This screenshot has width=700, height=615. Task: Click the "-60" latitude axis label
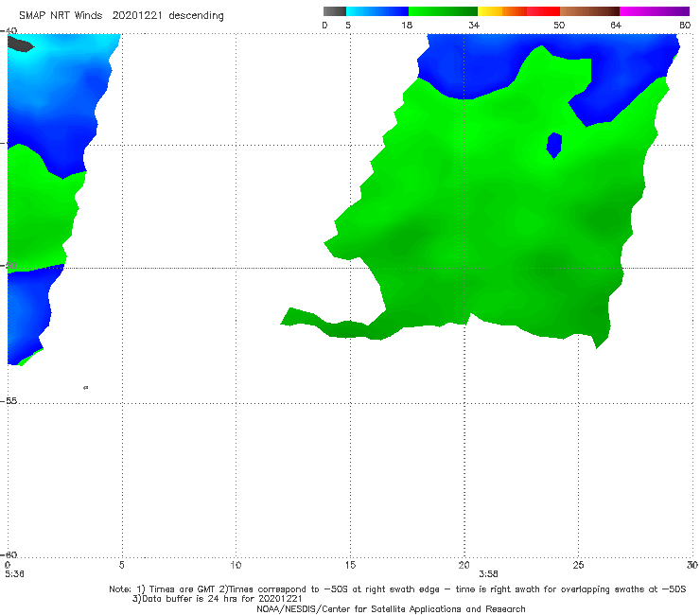9,554
